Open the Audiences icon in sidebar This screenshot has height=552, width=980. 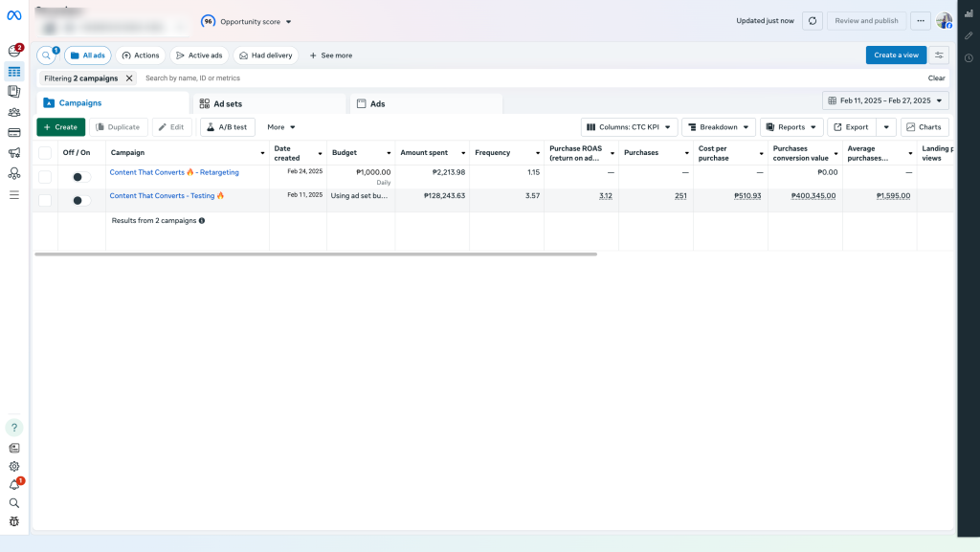pyautogui.click(x=14, y=112)
